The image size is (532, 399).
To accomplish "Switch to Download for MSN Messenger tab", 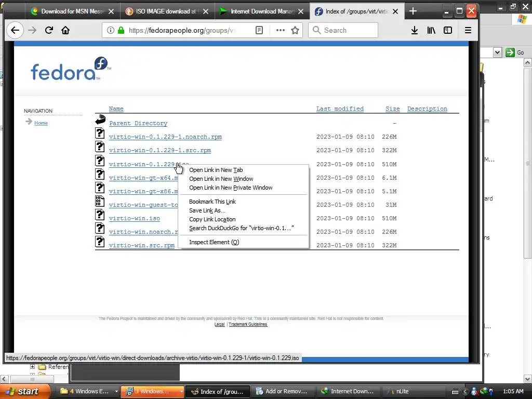I will (72, 11).
